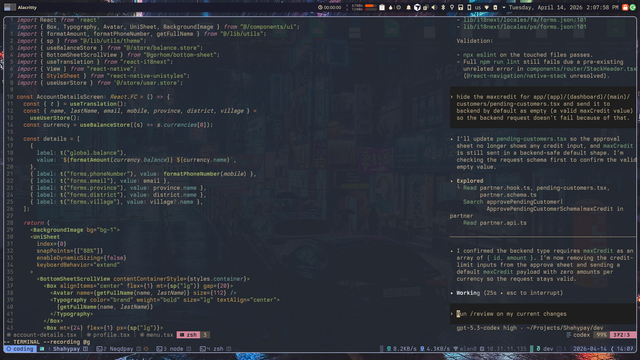
Task: Click the Alacritty window title
Action: tap(27, 7)
